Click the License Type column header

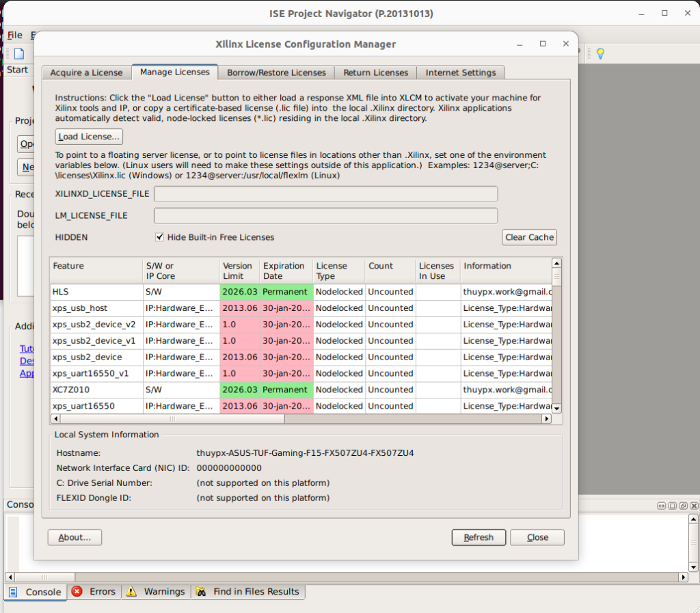pos(340,271)
